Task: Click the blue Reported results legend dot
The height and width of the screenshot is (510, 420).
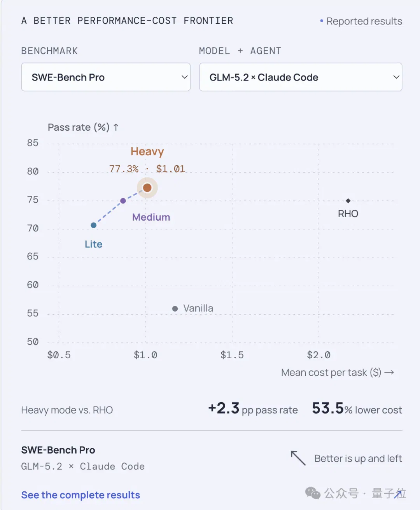Action: [322, 21]
